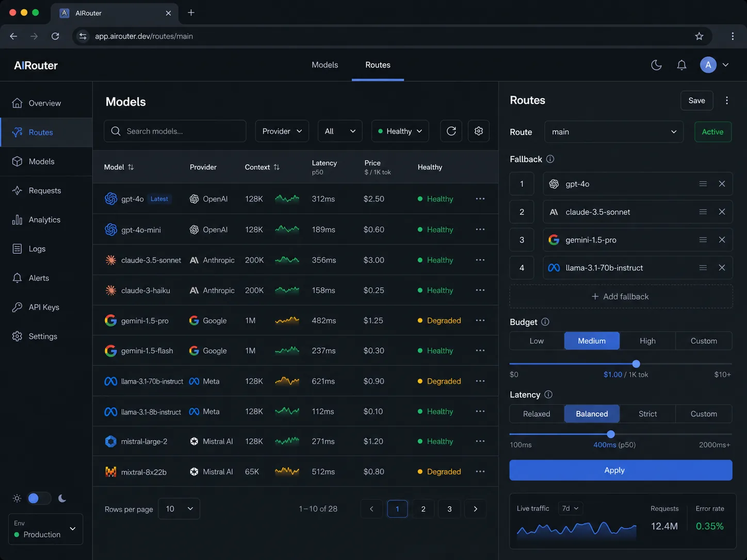
Task: Switch theme with header moon icon
Action: pos(656,65)
